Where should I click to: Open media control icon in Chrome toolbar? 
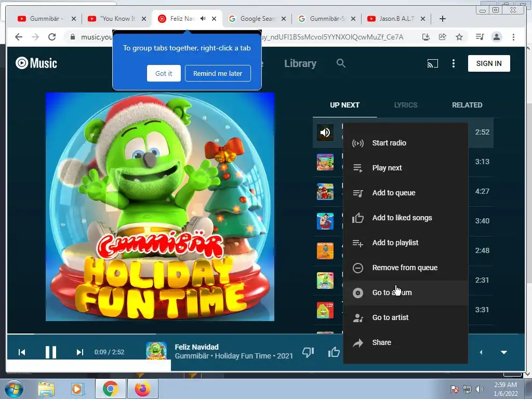click(480, 37)
